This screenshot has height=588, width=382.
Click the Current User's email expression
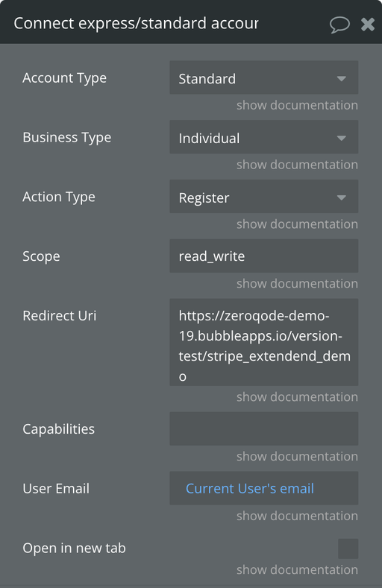[x=250, y=488]
